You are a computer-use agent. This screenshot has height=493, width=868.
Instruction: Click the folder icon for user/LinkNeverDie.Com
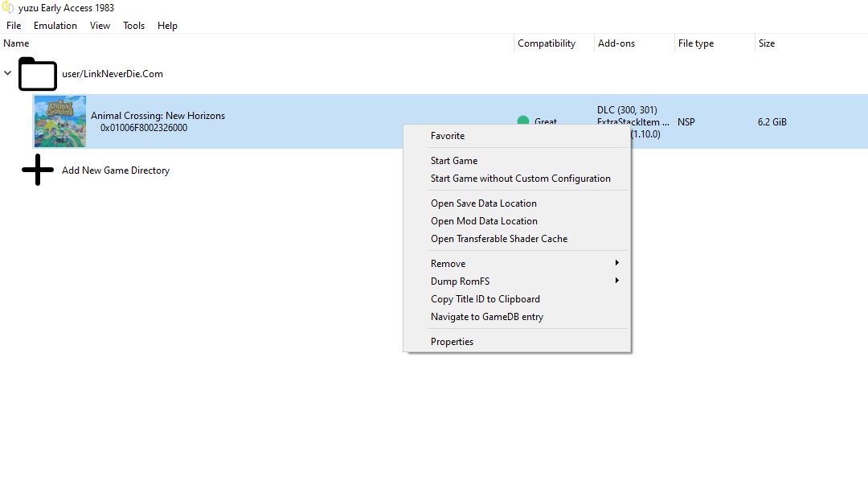38,74
